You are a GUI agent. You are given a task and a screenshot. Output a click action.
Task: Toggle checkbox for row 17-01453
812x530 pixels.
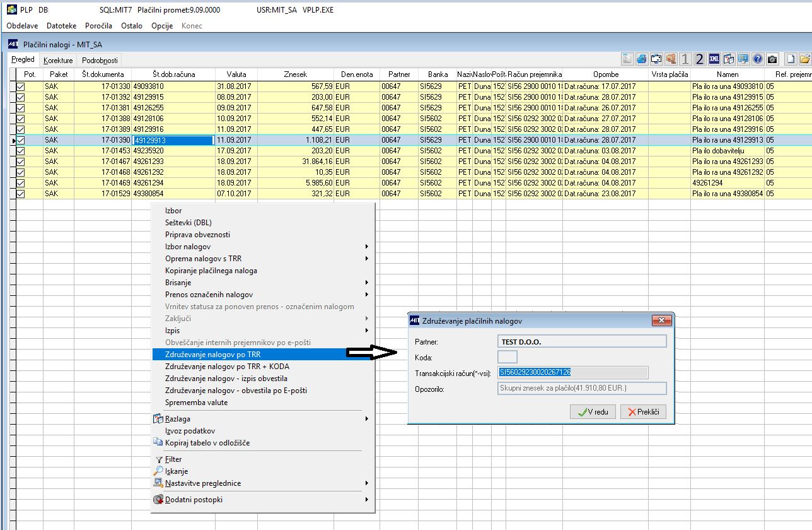[x=21, y=151]
